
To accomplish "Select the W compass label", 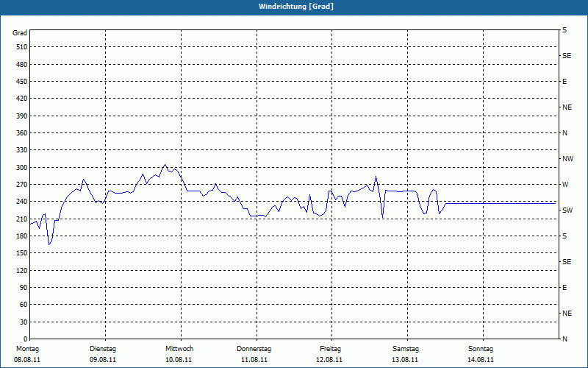I will tap(565, 185).
